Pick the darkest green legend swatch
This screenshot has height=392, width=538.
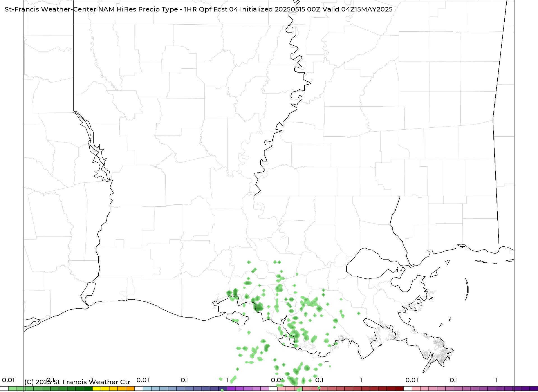click(88, 389)
